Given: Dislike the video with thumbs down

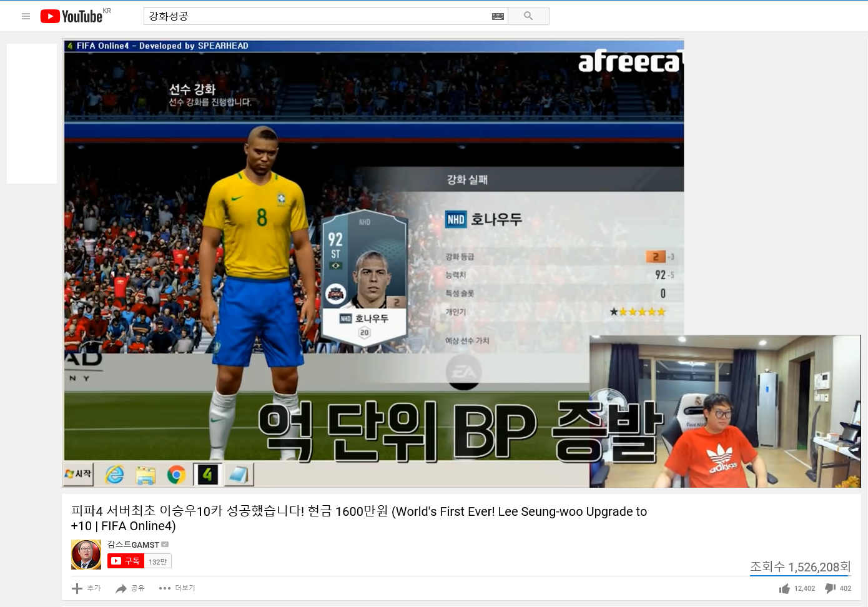Looking at the screenshot, I should [x=831, y=588].
